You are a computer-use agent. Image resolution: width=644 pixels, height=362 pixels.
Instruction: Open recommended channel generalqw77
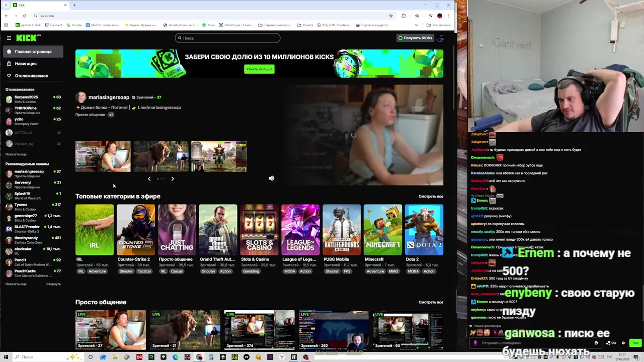33,218
